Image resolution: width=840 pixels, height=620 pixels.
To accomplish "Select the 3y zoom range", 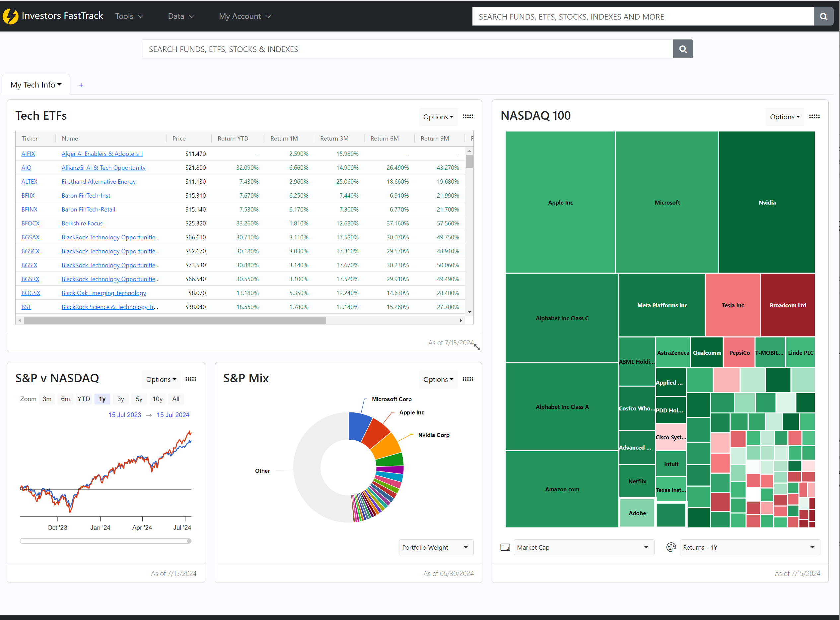I will tap(120, 399).
